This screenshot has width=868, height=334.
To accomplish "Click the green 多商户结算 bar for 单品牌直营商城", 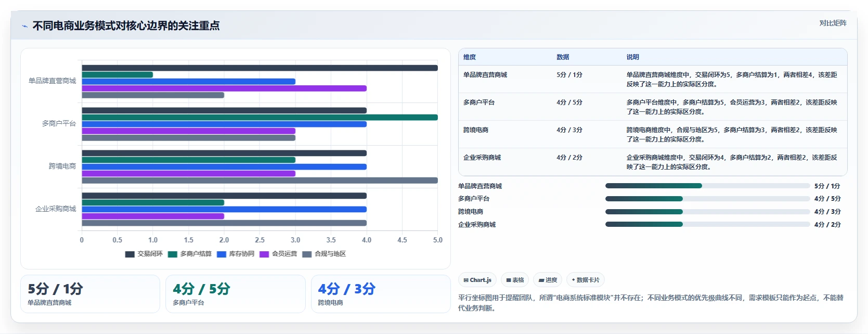I will click(x=117, y=74).
